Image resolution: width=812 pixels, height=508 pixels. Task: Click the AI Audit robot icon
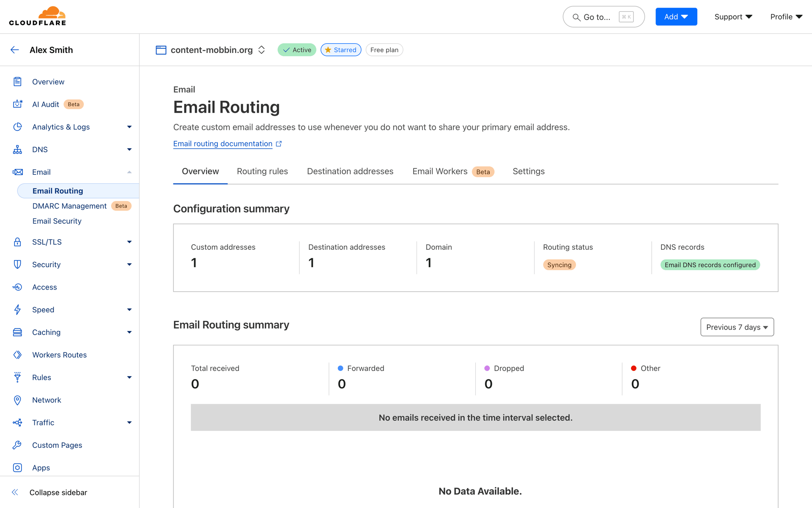tap(17, 104)
